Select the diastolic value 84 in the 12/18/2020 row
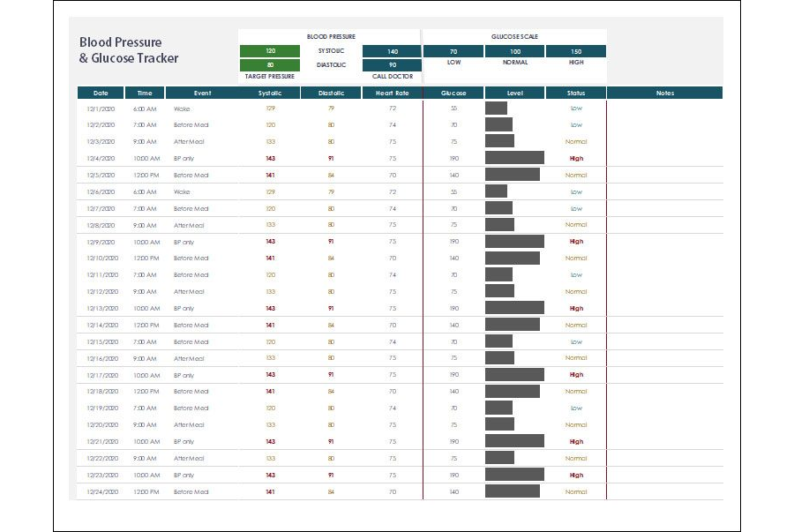This screenshot has height=532, width=794. click(x=331, y=392)
